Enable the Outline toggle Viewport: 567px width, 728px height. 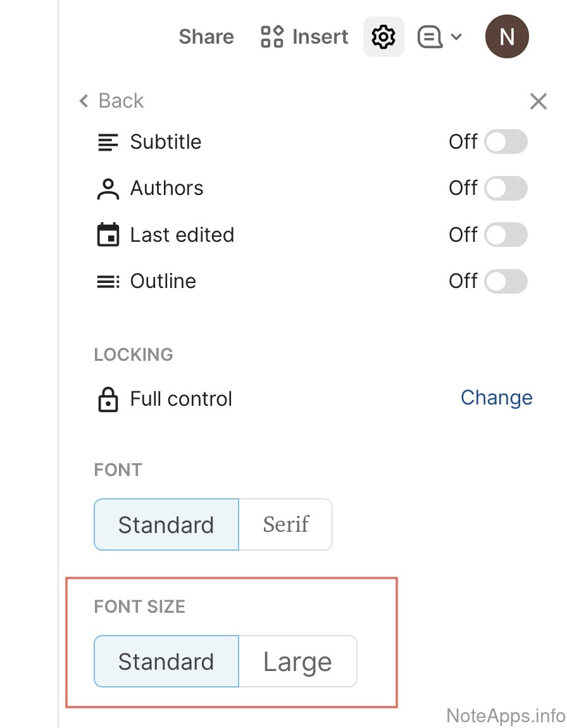(506, 281)
